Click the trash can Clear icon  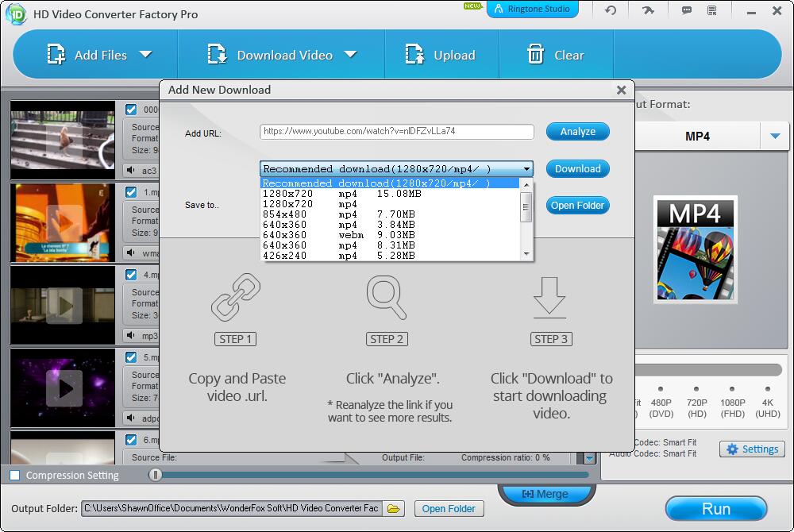[x=535, y=55]
